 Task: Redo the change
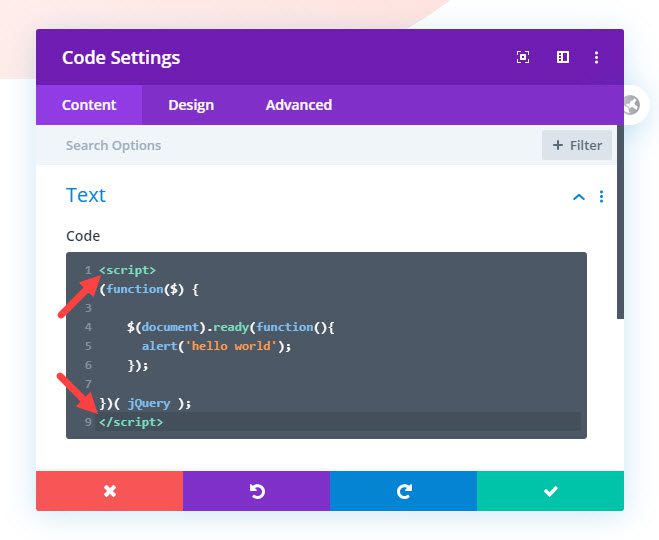pos(403,491)
